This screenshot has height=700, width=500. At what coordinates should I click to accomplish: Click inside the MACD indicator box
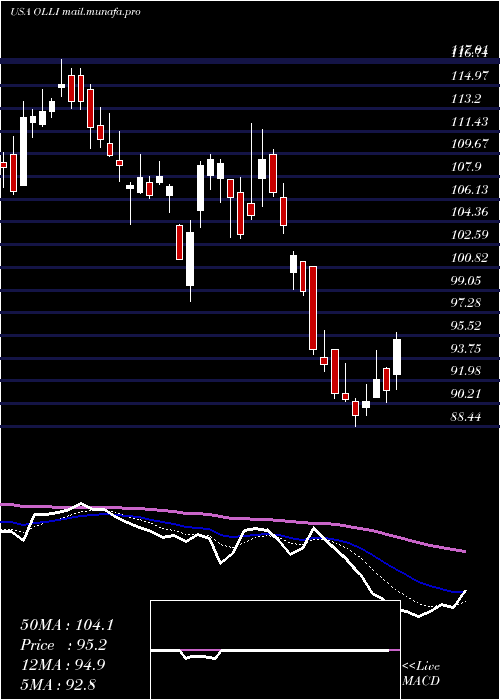(275, 650)
